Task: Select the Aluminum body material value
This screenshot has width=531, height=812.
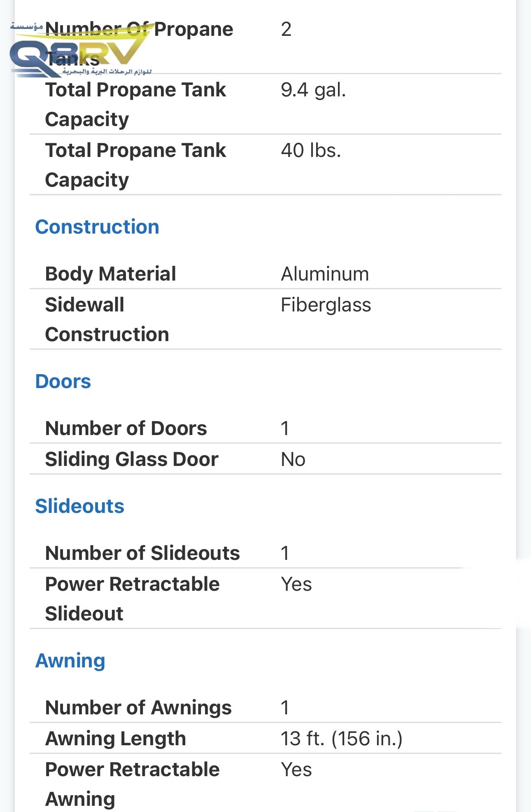Action: (x=325, y=274)
